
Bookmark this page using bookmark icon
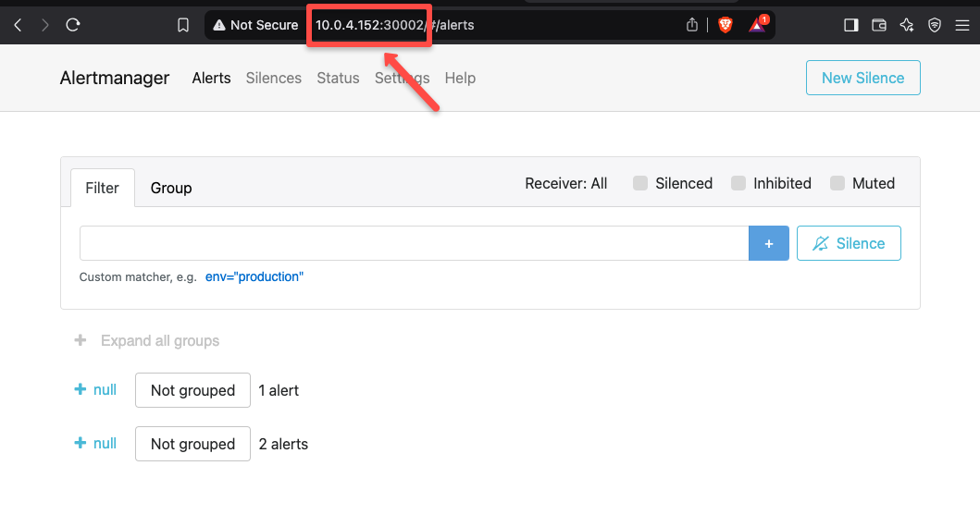click(183, 25)
